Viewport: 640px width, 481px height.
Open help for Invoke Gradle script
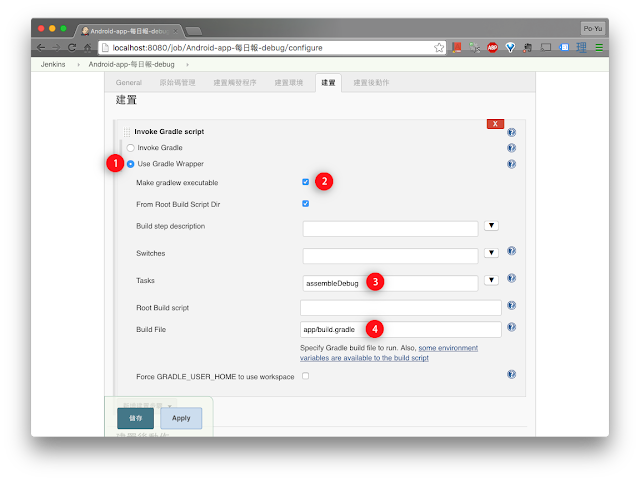click(511, 132)
